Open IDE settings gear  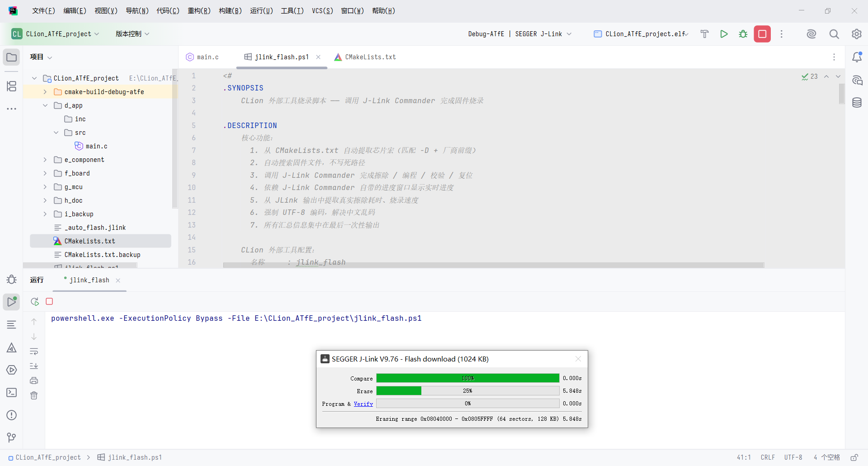(857, 34)
